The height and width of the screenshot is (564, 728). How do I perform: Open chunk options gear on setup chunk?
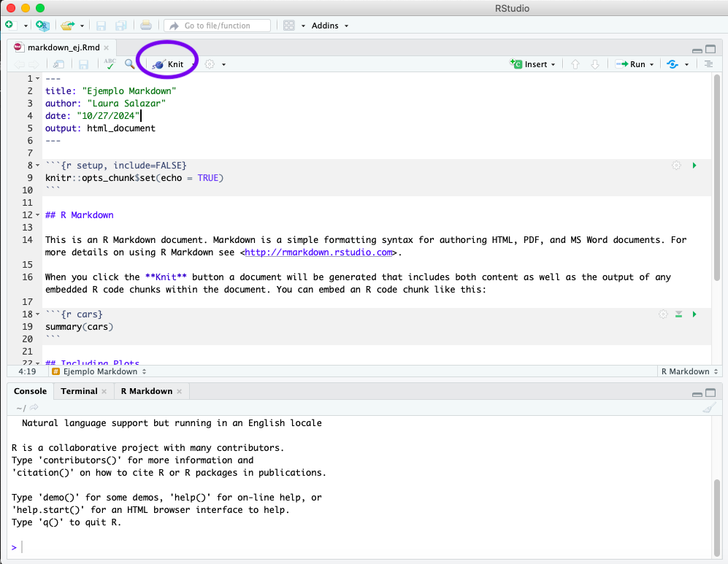[676, 165]
